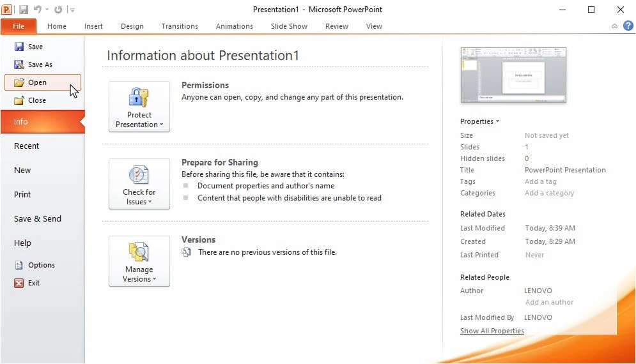The image size is (636, 364).
Task: Click Show All Properties link
Action: click(492, 331)
